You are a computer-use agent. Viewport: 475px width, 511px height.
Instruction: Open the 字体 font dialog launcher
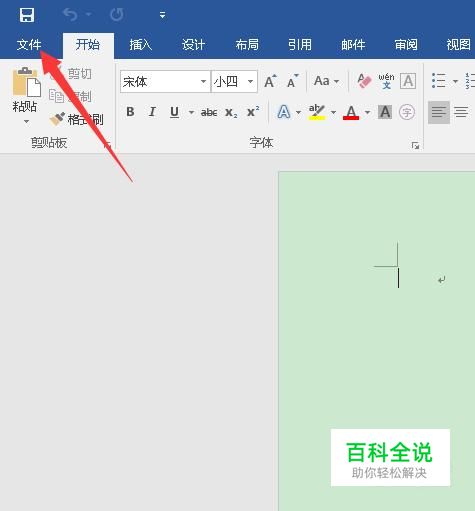[x=415, y=145]
